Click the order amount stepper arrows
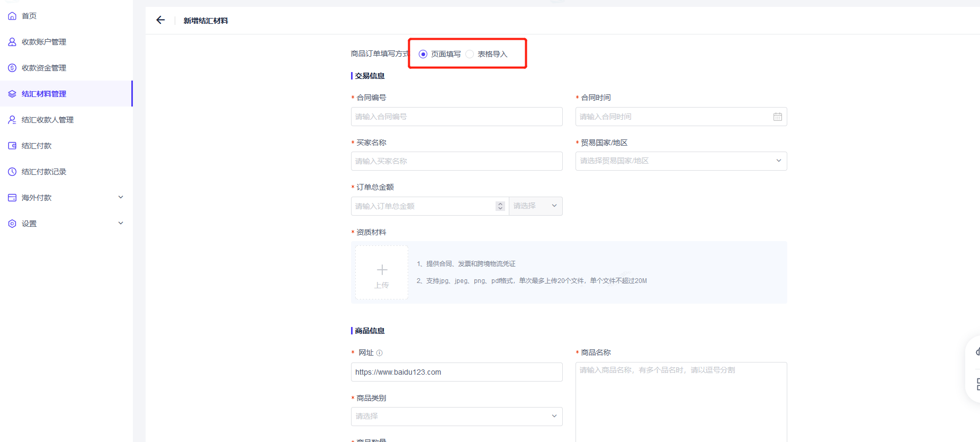Screen dimensions: 980x442 pos(500,206)
